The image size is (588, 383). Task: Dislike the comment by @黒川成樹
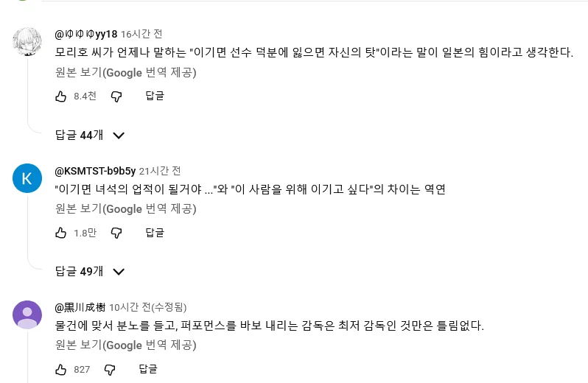[110, 370]
